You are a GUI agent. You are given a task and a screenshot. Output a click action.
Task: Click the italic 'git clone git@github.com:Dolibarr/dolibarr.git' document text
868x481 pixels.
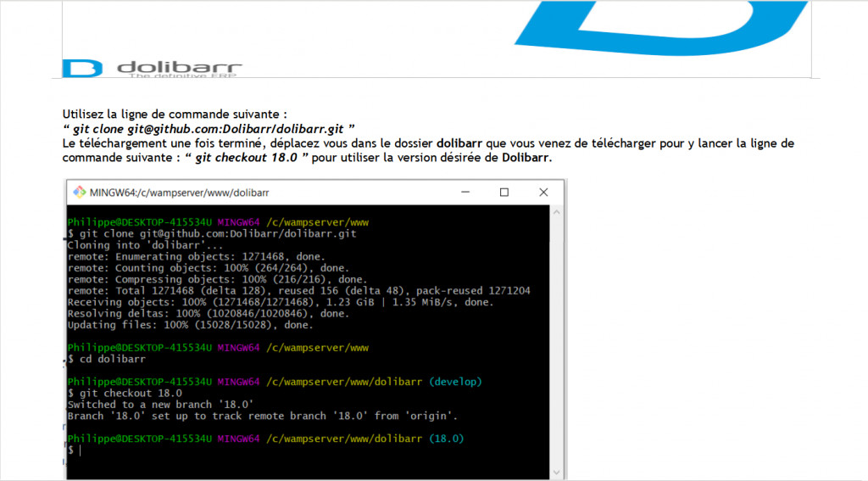tap(209, 129)
